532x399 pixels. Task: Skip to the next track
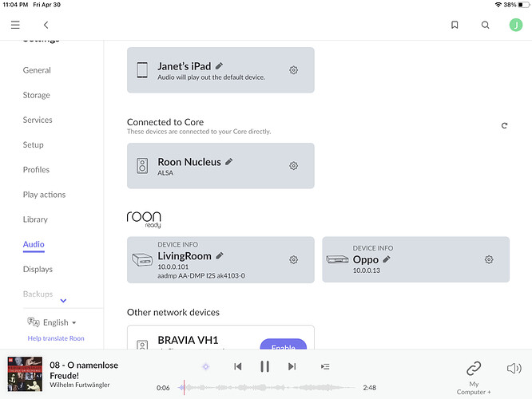pos(292,366)
